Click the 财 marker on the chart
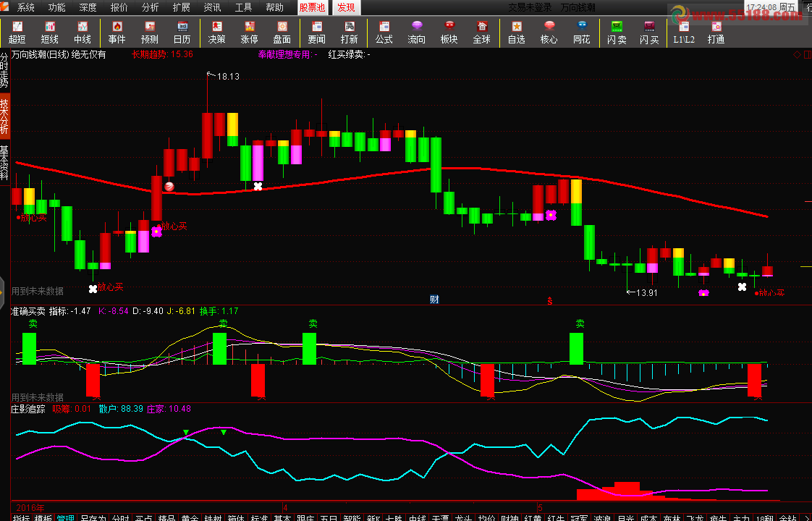The width and height of the screenshot is (812, 521). click(434, 300)
